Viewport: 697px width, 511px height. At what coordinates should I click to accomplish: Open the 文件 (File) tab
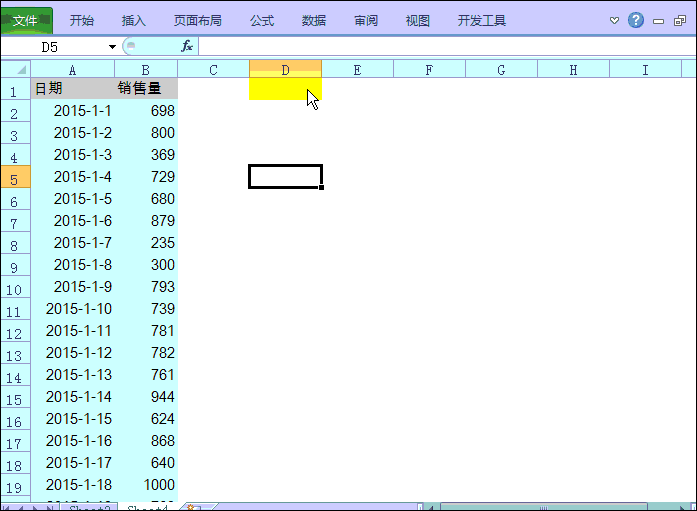[x=26, y=20]
